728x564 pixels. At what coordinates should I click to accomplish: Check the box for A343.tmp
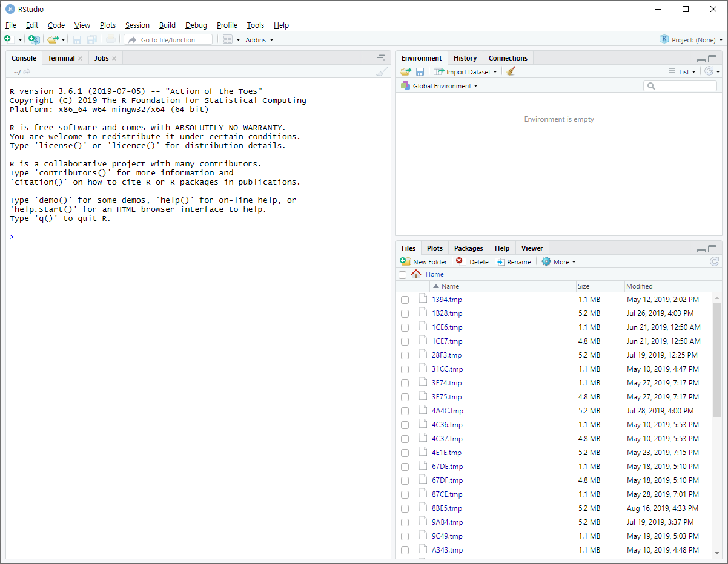[x=405, y=550]
